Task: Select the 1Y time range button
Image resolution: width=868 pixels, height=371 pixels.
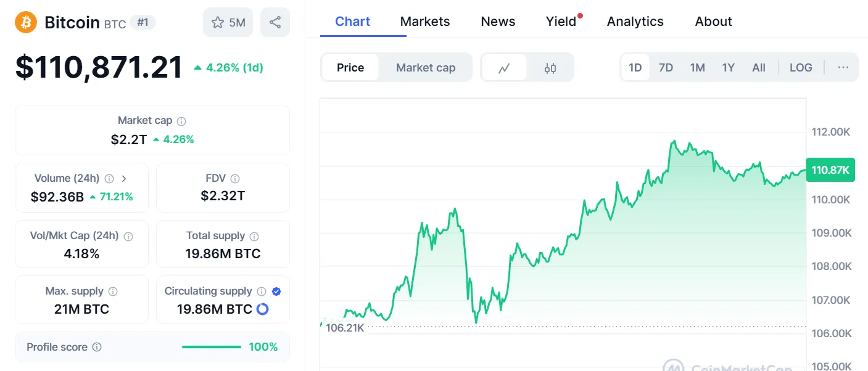Action: (728, 68)
